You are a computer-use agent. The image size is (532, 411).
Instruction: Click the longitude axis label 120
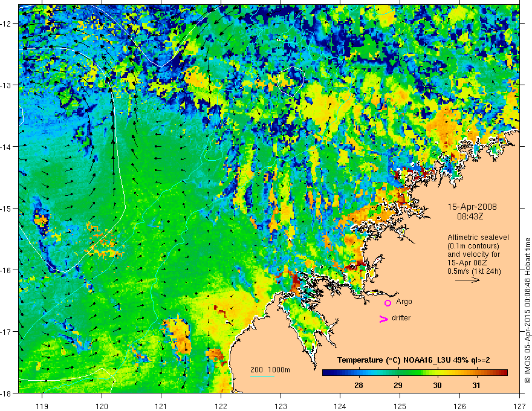coord(102,406)
